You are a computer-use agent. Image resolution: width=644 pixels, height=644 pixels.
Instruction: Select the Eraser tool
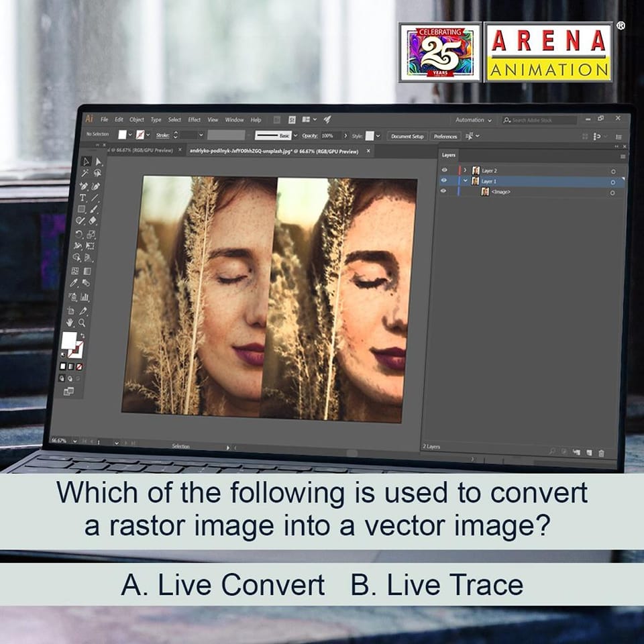tap(93, 221)
